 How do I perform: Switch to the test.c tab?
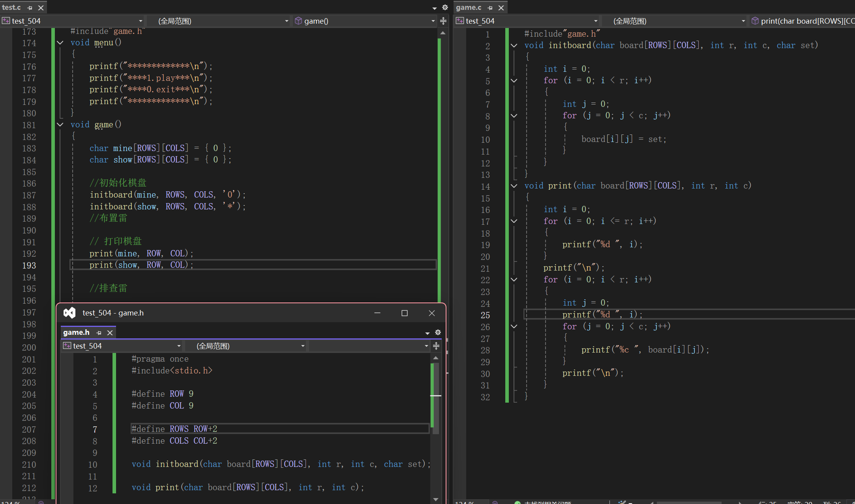coord(11,7)
